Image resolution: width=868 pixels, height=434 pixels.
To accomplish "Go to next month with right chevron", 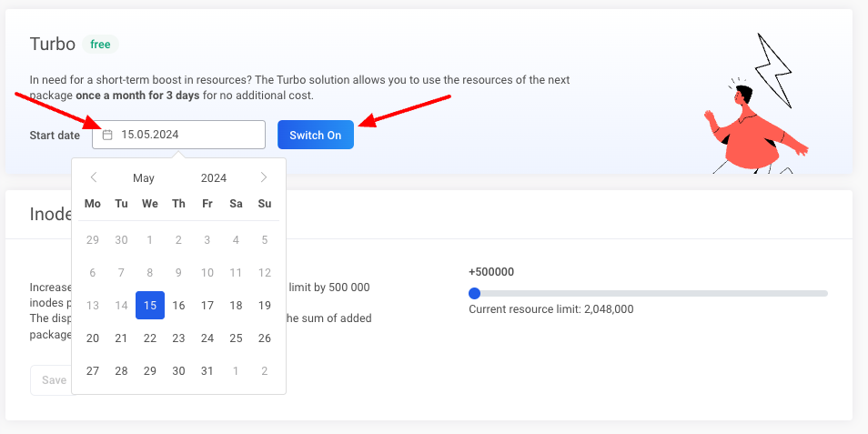I will (264, 177).
